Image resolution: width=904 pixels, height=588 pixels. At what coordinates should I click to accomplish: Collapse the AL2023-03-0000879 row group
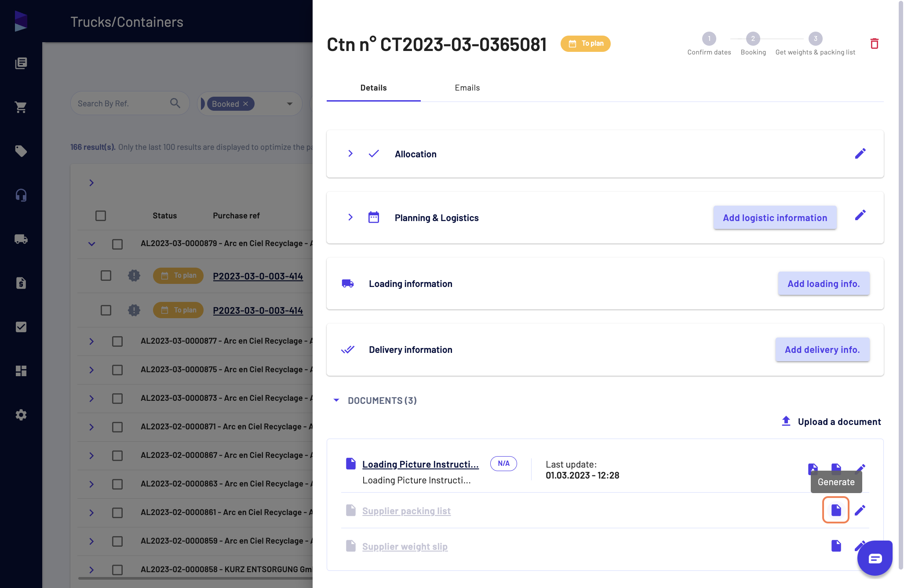pyautogui.click(x=91, y=244)
